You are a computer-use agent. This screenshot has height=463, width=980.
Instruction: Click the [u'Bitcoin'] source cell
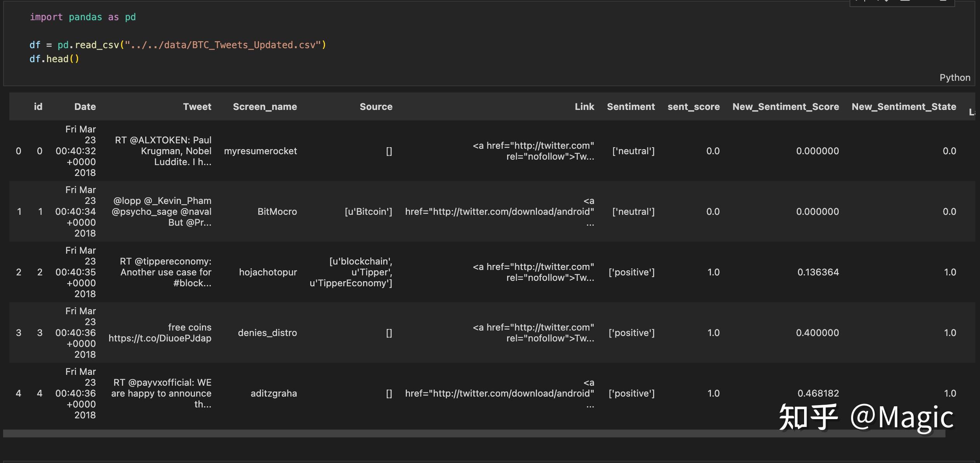coord(368,212)
